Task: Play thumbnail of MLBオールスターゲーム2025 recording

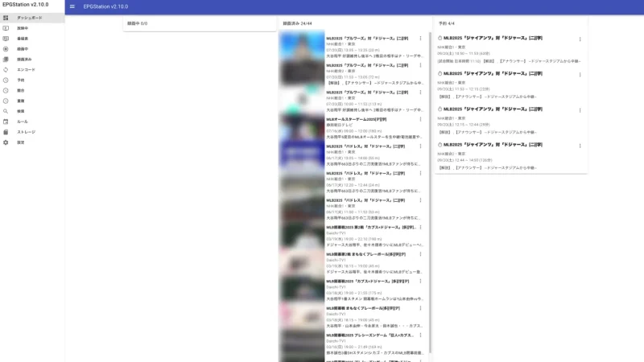Action: (x=302, y=127)
